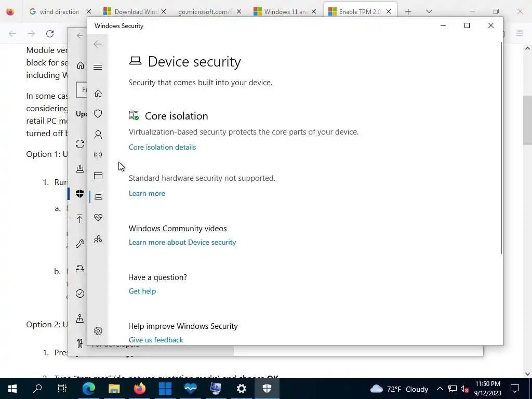Select For developers icon in Settings
Image resolution: width=532 pixels, height=399 pixels.
coord(79,343)
